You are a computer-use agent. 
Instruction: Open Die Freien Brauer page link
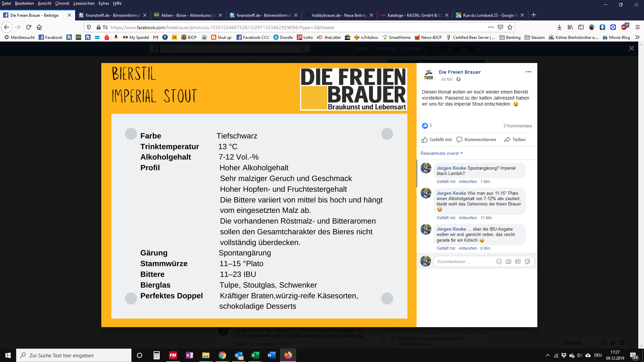click(x=460, y=72)
